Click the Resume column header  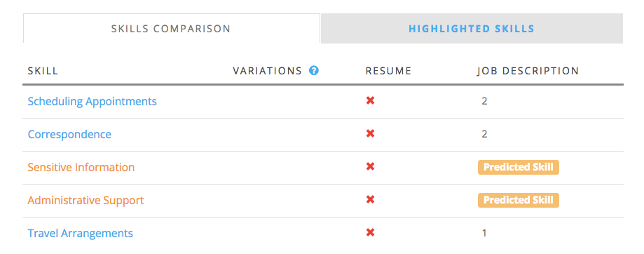[388, 71]
